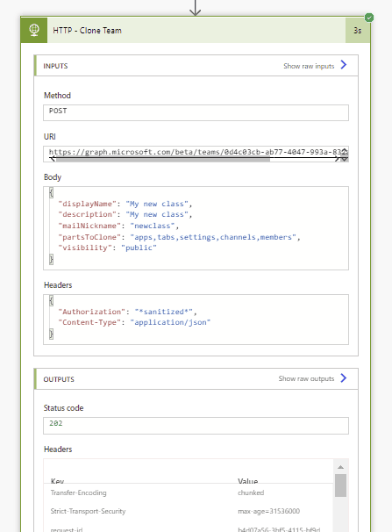
Task: Collapse the HTTP - Clone Team action header
Action: click(196, 30)
